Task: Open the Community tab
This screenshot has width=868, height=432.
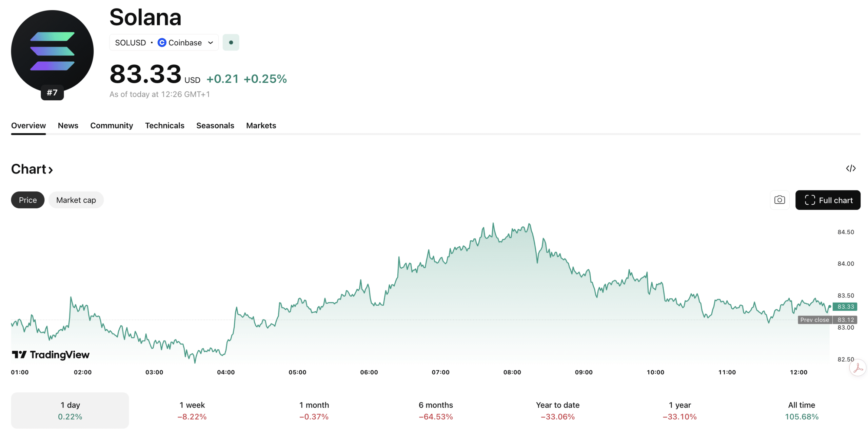Action: [112, 125]
